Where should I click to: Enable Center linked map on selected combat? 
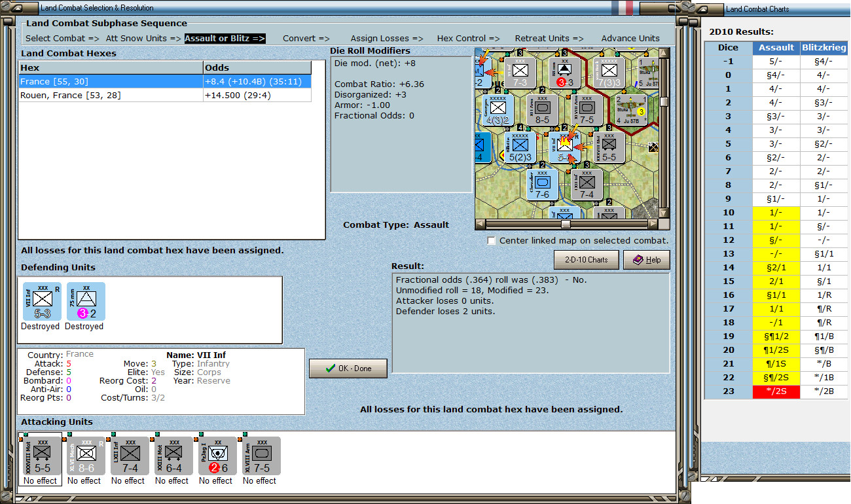pos(492,241)
